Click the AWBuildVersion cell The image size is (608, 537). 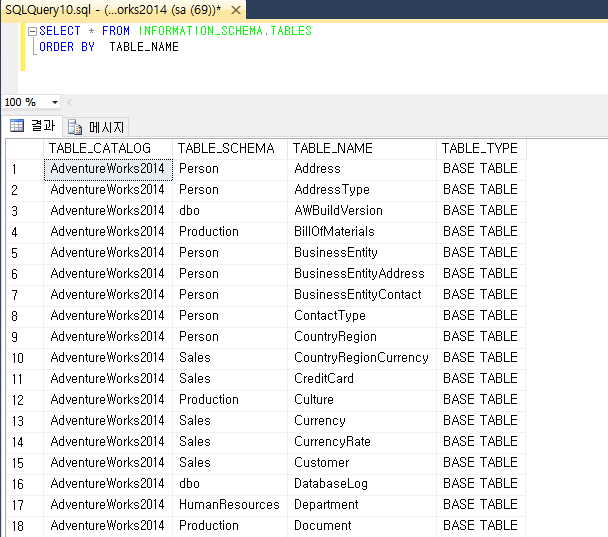coord(362,211)
